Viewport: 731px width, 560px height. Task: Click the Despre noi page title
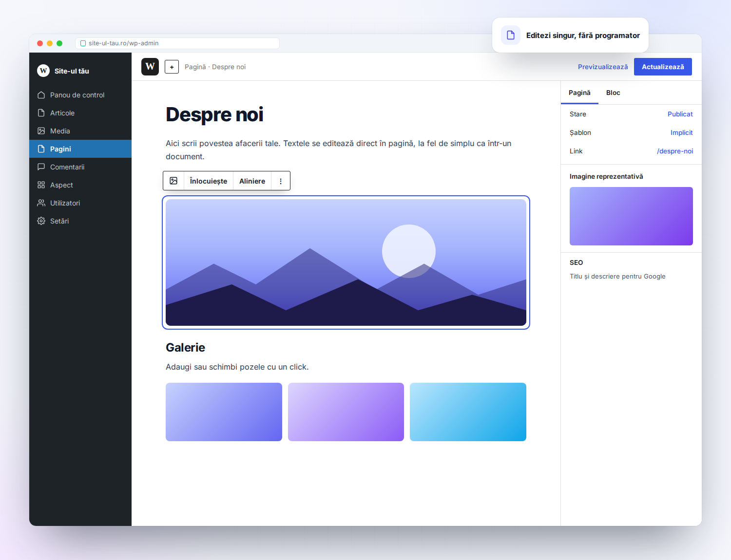[x=214, y=114]
